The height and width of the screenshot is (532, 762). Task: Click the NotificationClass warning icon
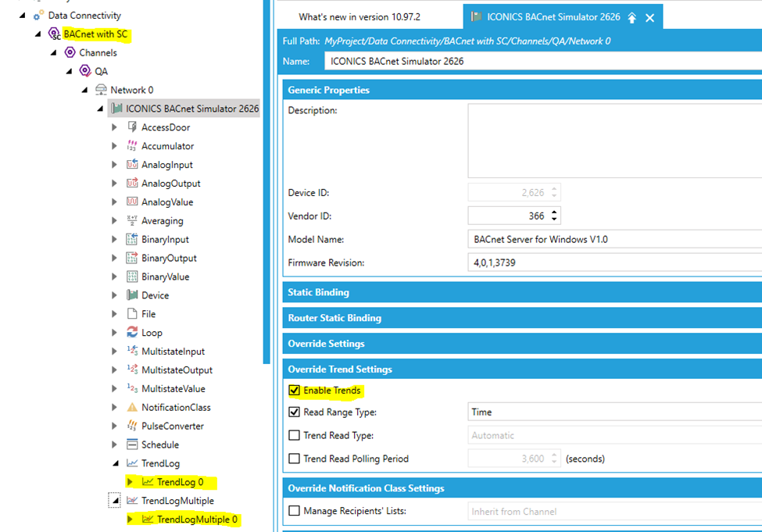click(132, 408)
